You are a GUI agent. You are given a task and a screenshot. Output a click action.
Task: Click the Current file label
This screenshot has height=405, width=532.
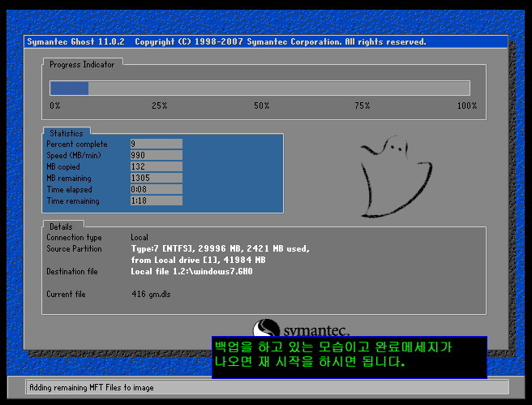pyautogui.click(x=66, y=294)
